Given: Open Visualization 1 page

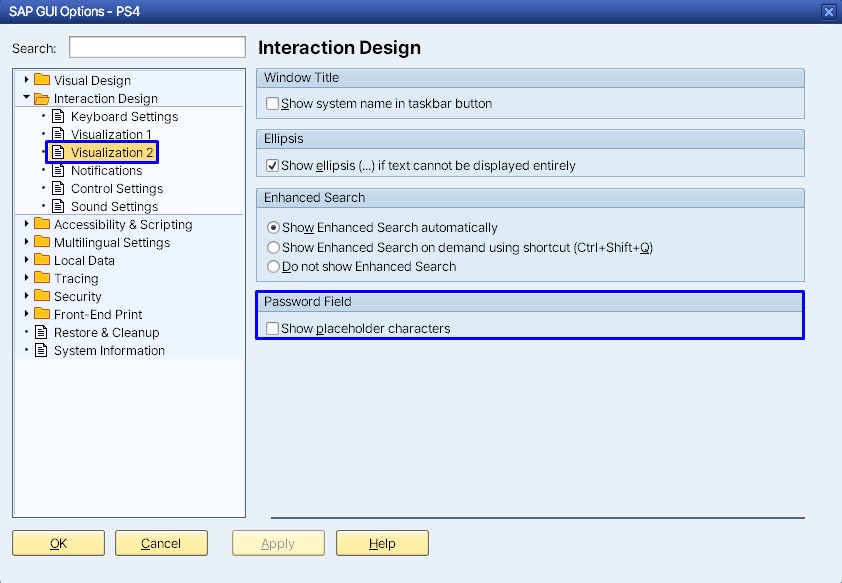Looking at the screenshot, I should point(111,134).
